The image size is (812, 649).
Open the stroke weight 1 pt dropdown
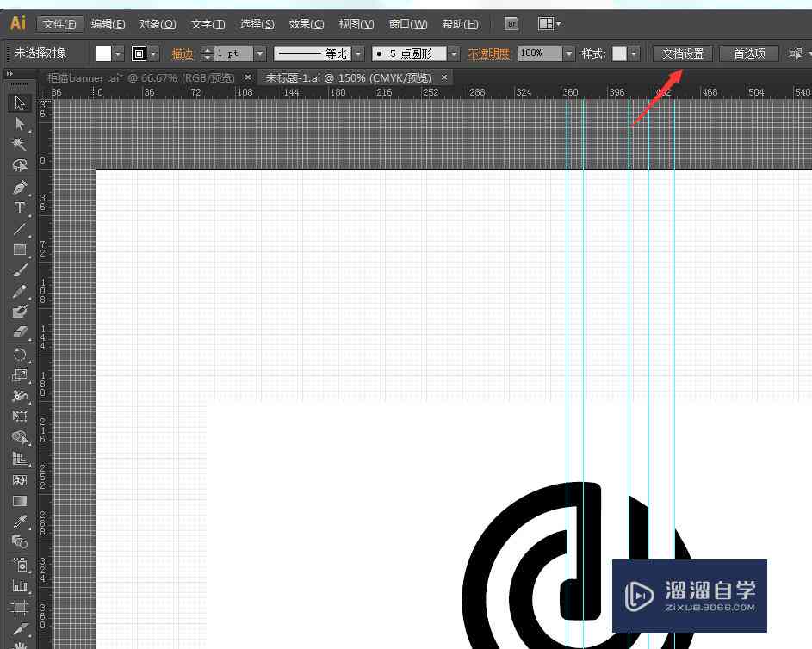pyautogui.click(x=261, y=53)
